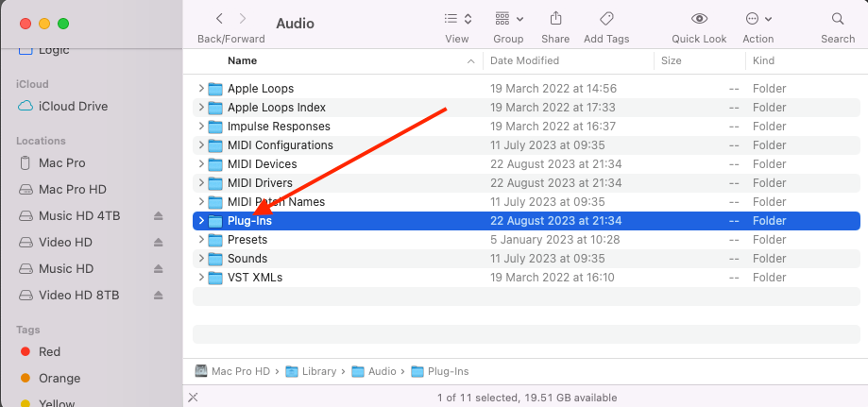Sort by Date Modified column

pyautogui.click(x=525, y=61)
